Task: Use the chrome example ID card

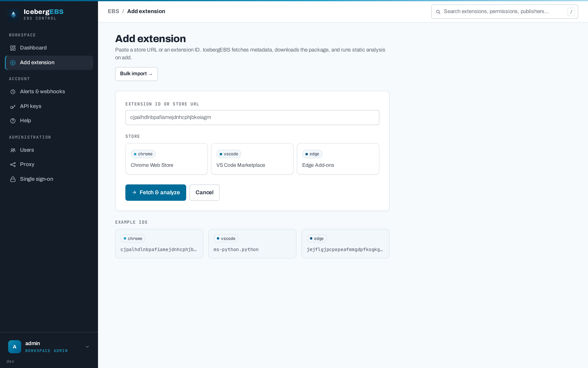Action: click(x=159, y=244)
